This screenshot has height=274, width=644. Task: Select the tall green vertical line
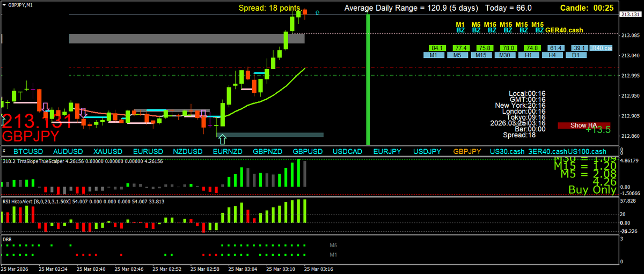pos(368,79)
